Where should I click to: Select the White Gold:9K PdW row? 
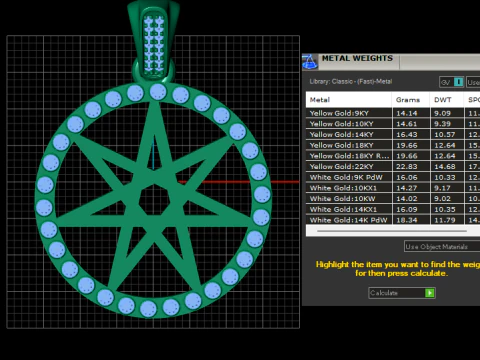393,177
